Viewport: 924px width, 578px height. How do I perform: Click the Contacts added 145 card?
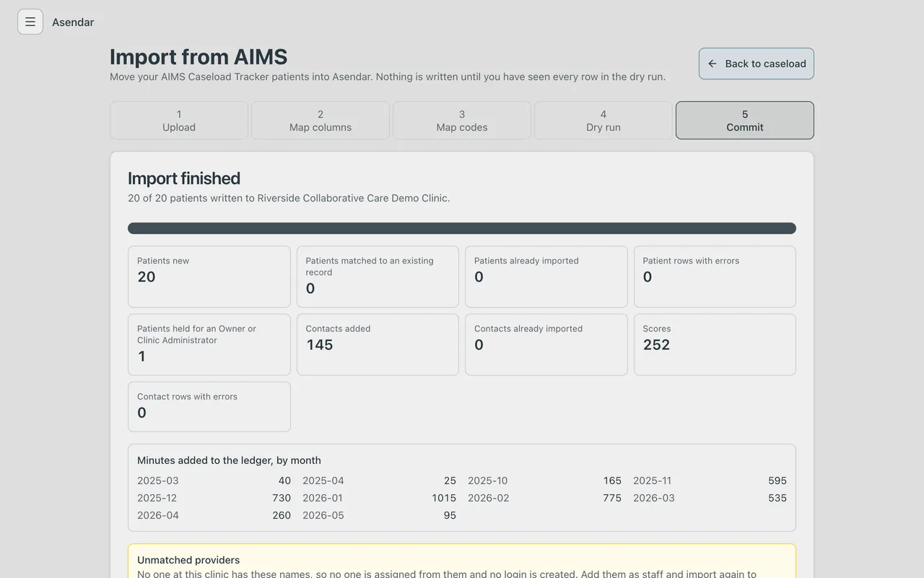coord(378,345)
